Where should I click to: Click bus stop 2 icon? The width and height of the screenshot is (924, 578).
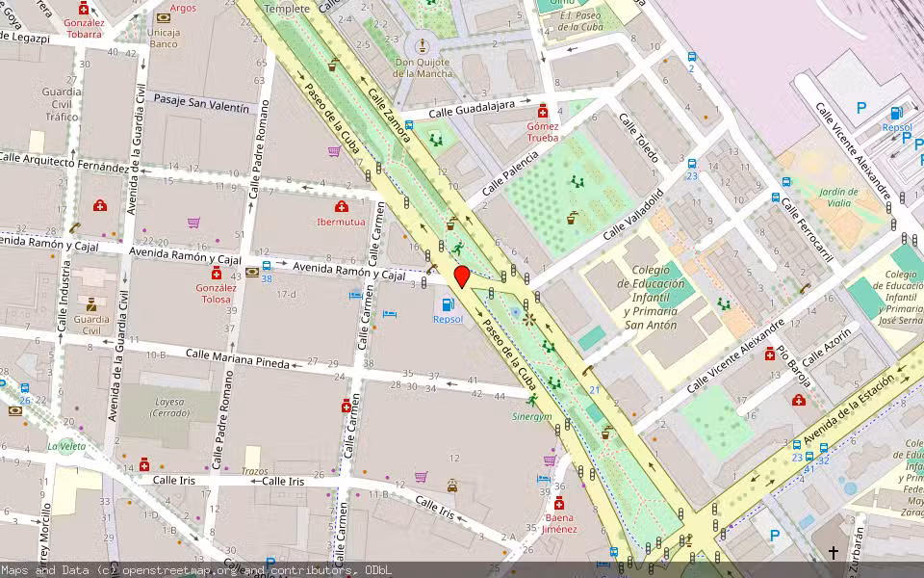[x=692, y=57]
